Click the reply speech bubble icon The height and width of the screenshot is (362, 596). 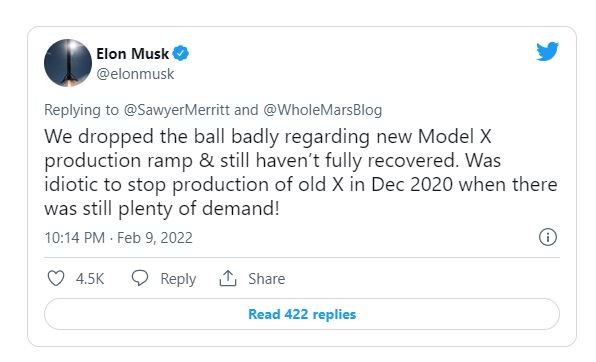point(140,278)
